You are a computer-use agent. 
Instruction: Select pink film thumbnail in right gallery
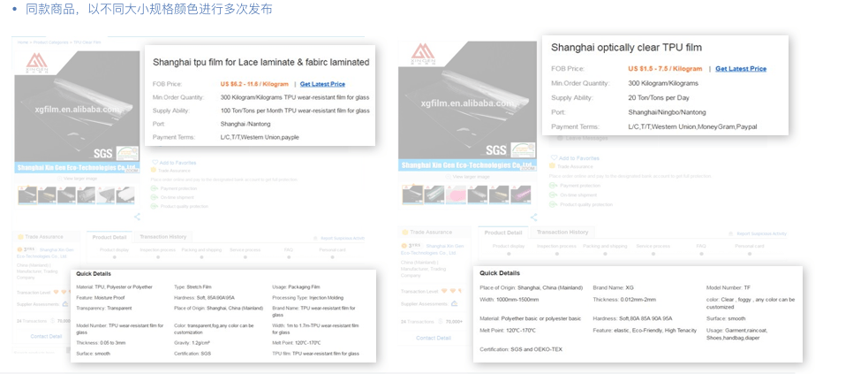coord(457,195)
